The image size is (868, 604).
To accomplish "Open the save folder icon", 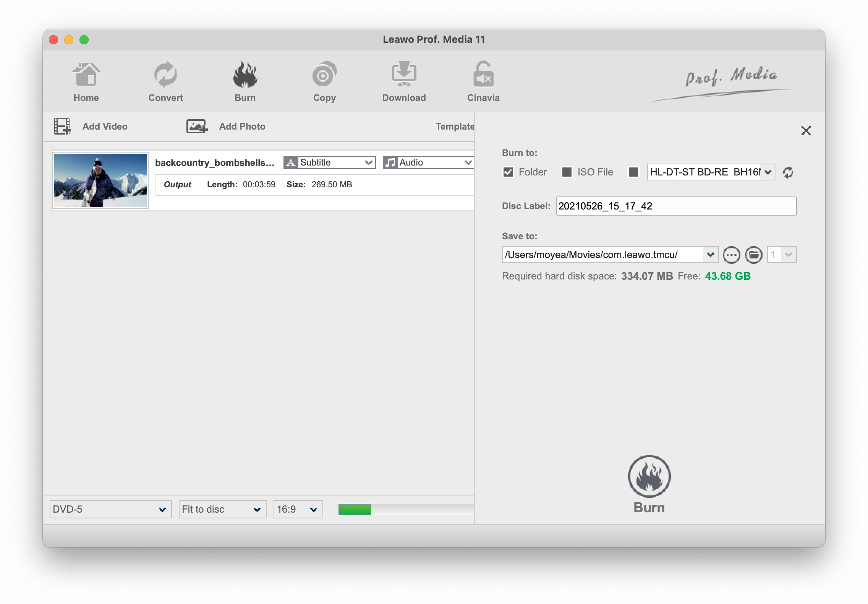I will point(753,255).
